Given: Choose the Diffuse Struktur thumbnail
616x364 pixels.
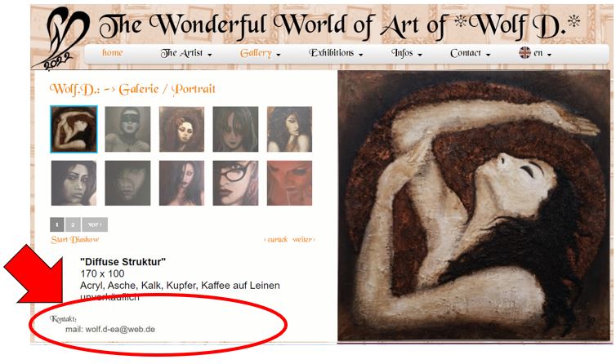Looking at the screenshot, I should point(74,129).
